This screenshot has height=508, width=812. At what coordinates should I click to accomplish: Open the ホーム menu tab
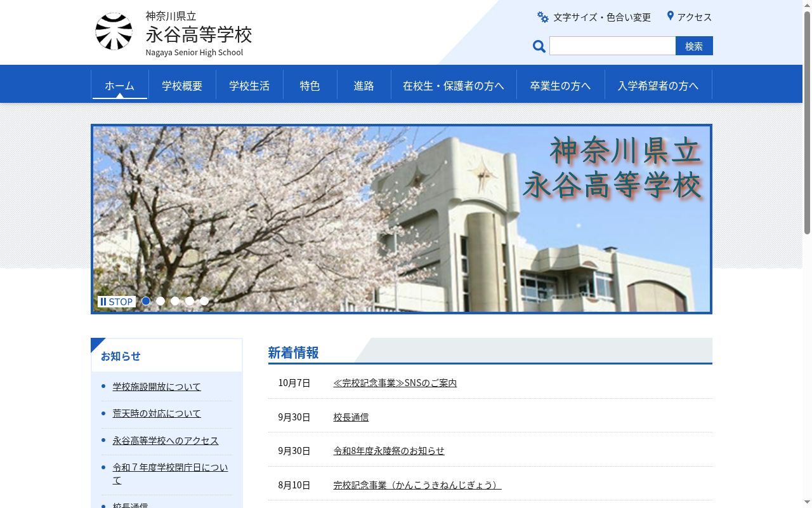pos(120,85)
